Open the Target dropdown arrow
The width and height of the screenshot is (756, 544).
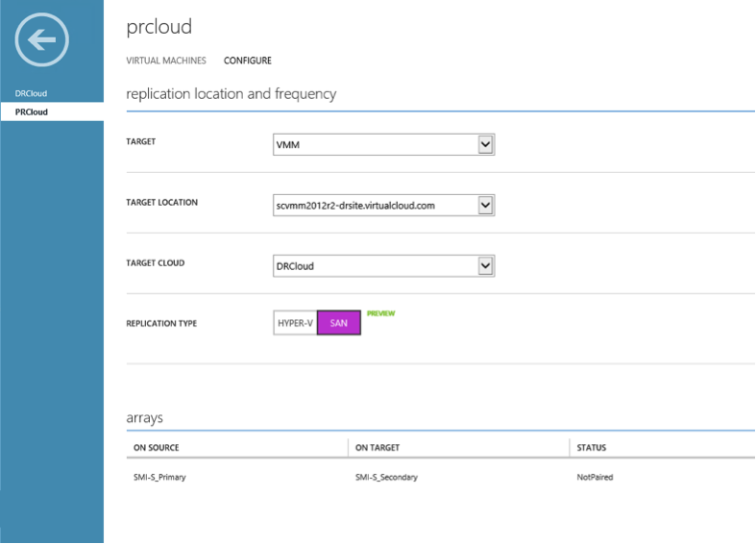click(x=485, y=145)
